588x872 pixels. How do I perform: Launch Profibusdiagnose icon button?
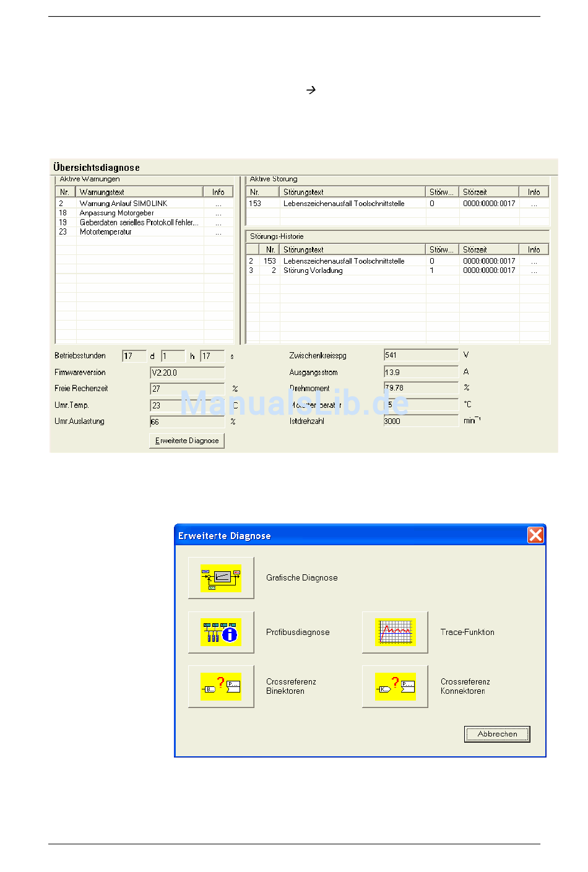coord(221,632)
